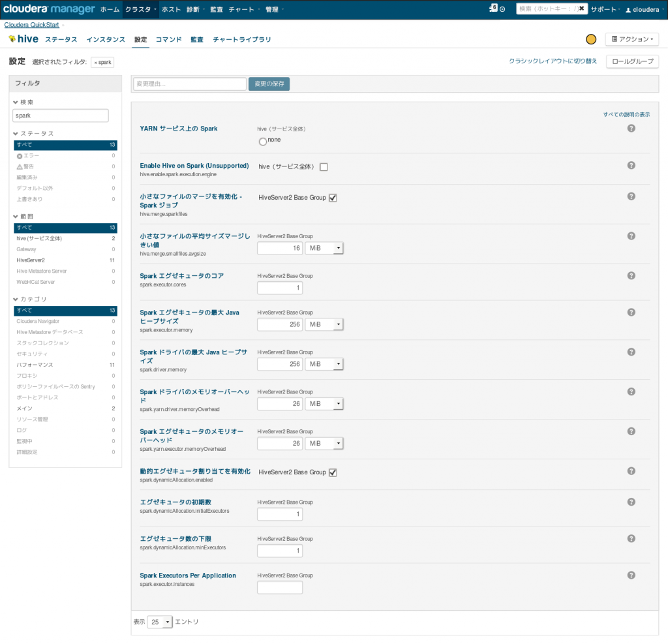Remove the spark filter tag
The height and width of the screenshot is (644, 668).
(x=95, y=63)
